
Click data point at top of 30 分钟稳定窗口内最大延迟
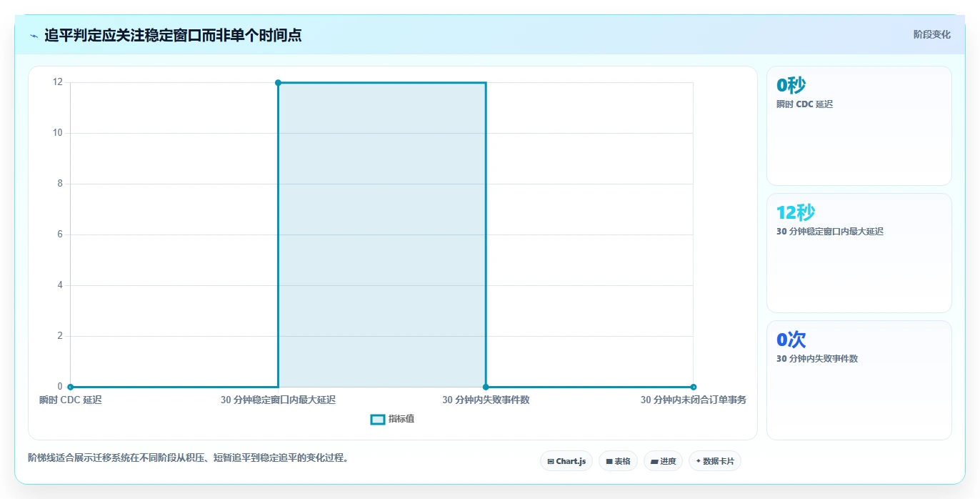coord(278,83)
